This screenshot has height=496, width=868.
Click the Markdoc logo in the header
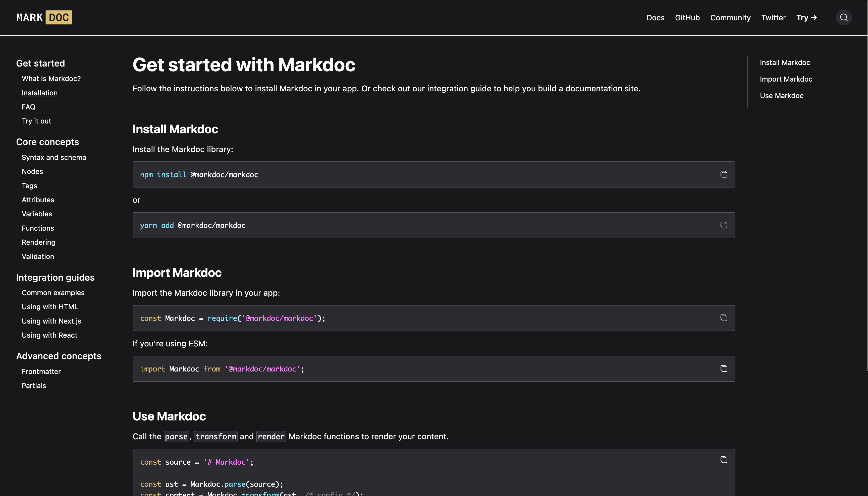pos(44,17)
